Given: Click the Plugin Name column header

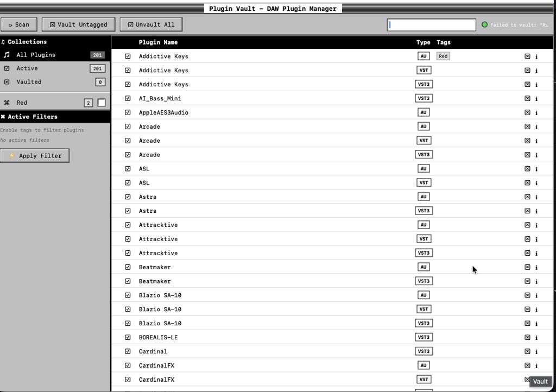Looking at the screenshot, I should [158, 42].
